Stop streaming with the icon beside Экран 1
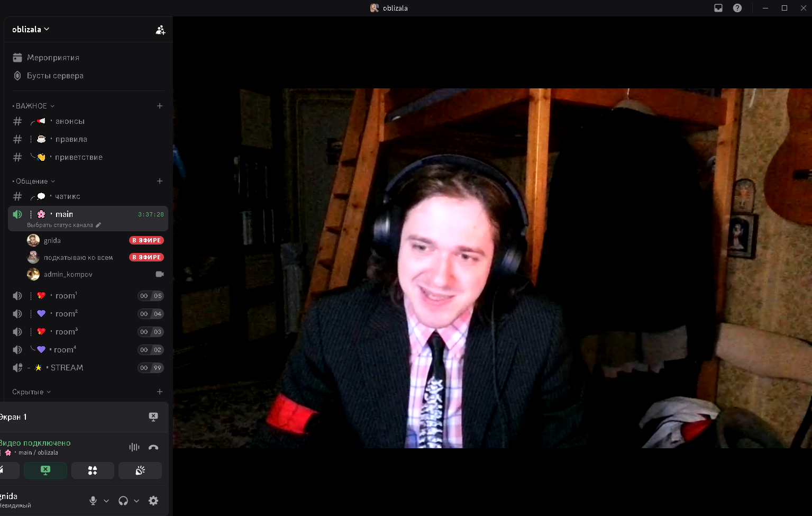Screen dimensions: 812x516 tap(153, 417)
